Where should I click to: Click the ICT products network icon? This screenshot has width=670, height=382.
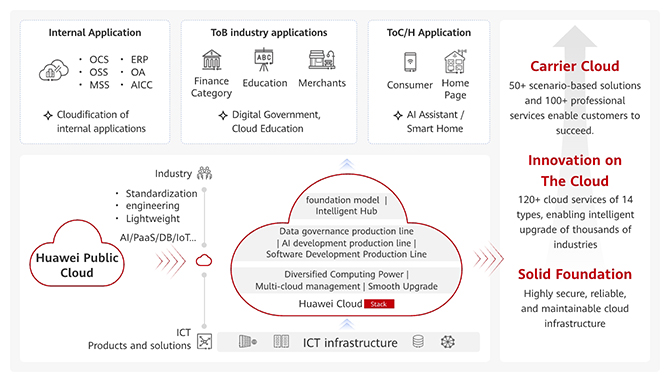click(x=204, y=341)
